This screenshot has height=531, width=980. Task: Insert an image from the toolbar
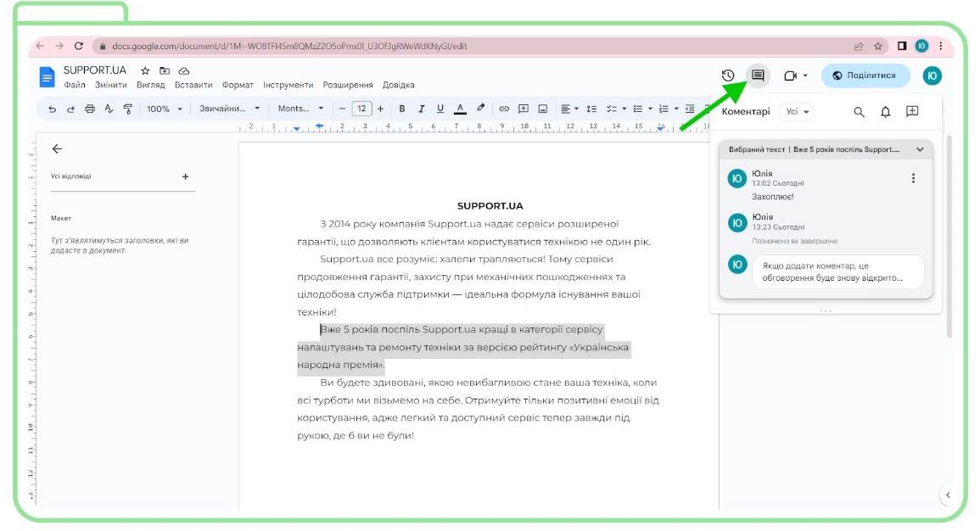(543, 109)
